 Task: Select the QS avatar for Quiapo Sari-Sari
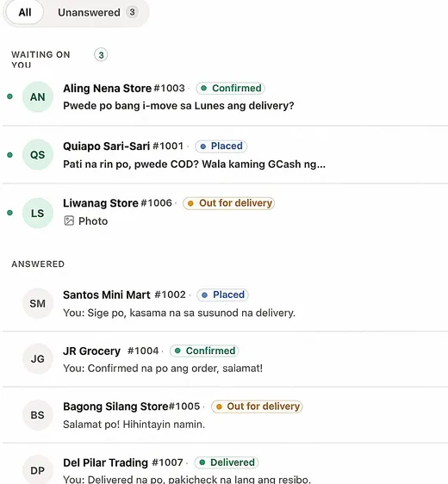[38, 155]
